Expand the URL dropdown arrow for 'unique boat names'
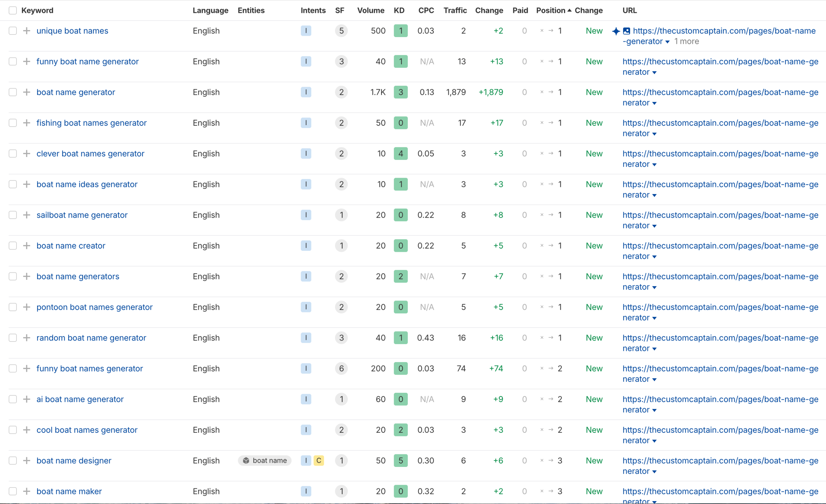The width and height of the screenshot is (826, 504). coord(667,42)
